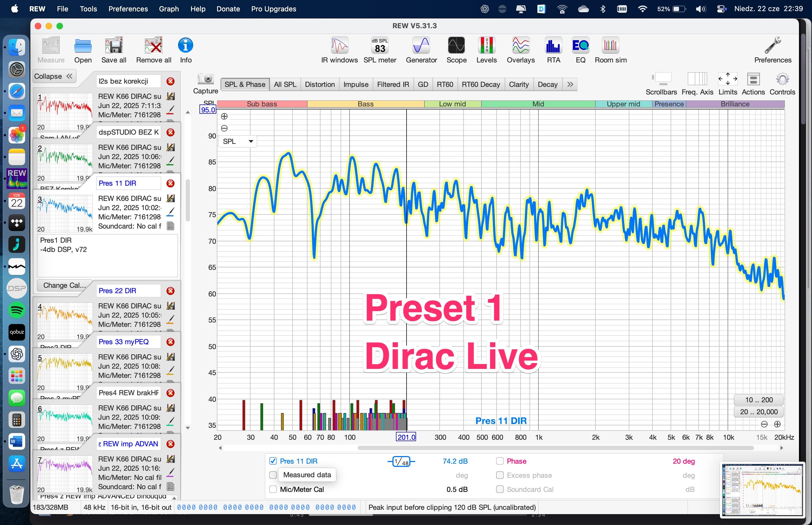Click measurement list scroll-down arrow
Screen dimensions: 812x525
188,428
